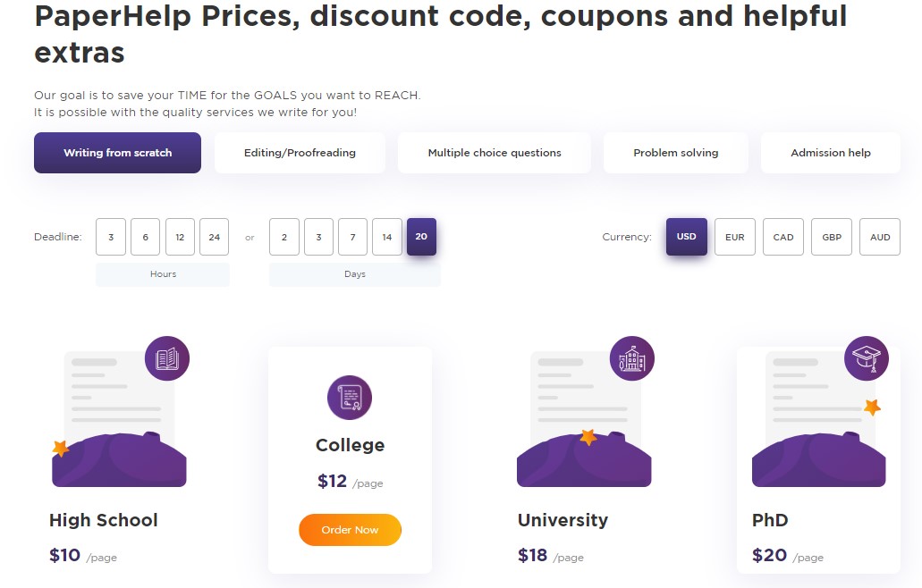Select the 3 hours deadline option
This screenshot has width=922, height=588.
[111, 237]
